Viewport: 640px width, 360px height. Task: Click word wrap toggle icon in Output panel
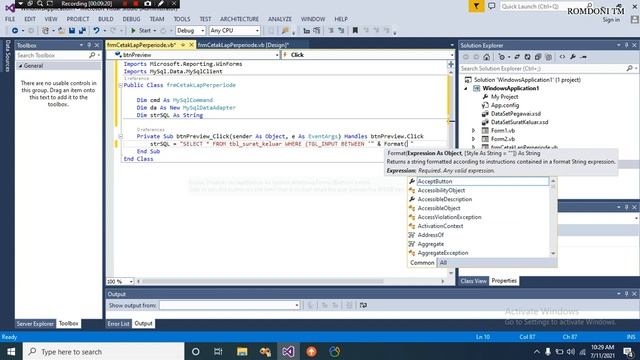pyautogui.click(x=363, y=305)
